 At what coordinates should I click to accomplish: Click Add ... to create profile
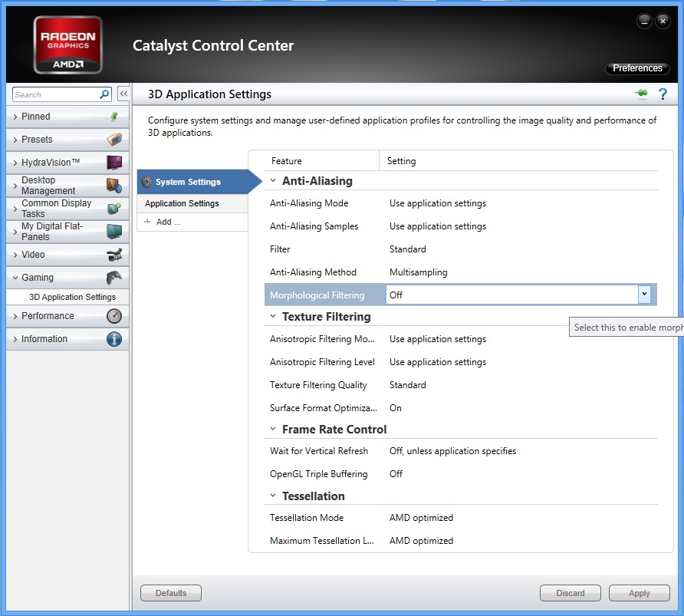[192, 222]
